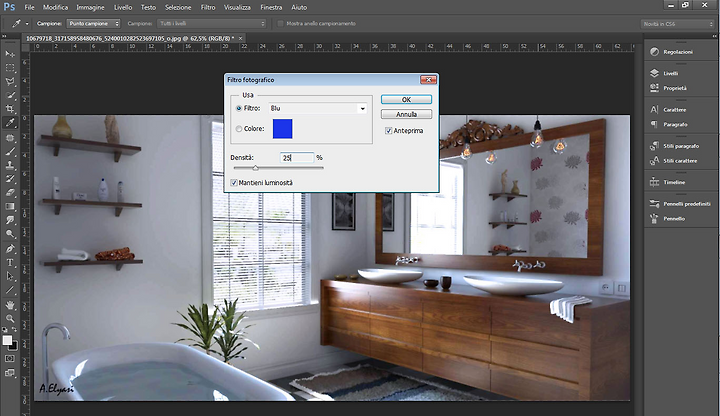Viewport: 720px width, 416px height.
Task: Select the Hand tool
Action: coord(10,305)
